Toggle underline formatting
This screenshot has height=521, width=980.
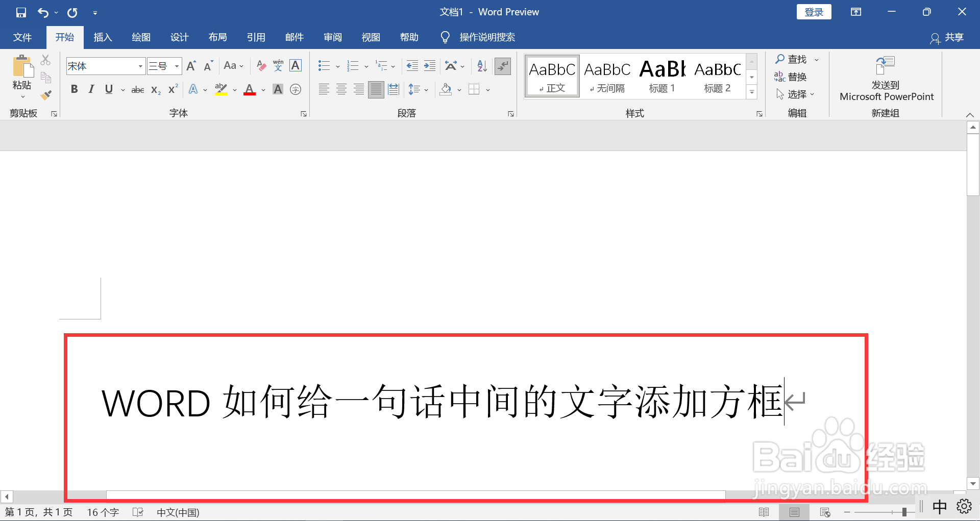pos(109,90)
